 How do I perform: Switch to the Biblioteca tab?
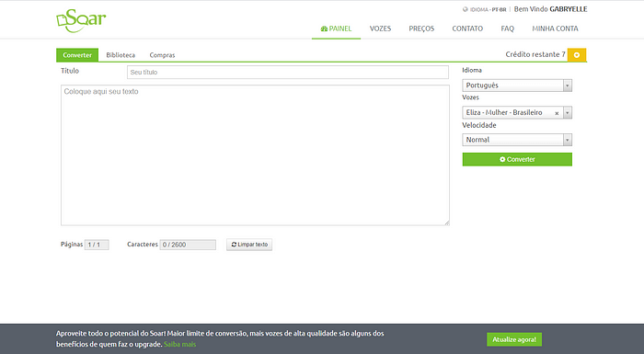[x=121, y=55]
